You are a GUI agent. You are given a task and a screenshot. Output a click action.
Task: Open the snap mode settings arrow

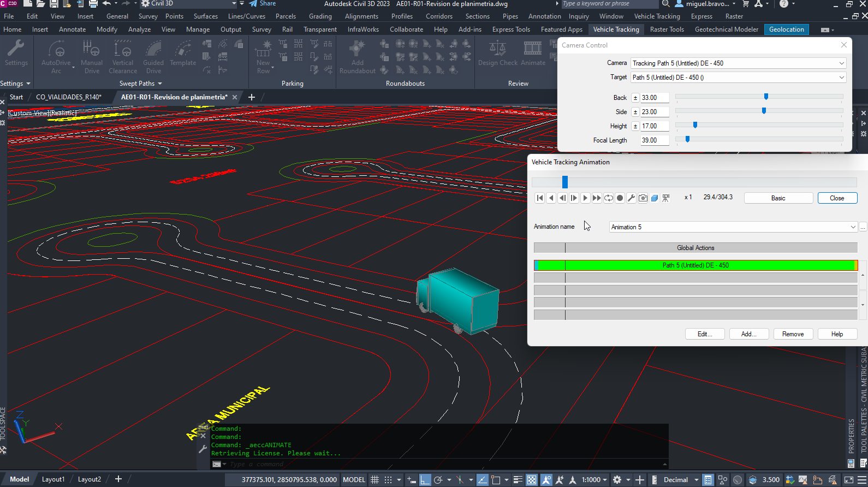point(399,480)
